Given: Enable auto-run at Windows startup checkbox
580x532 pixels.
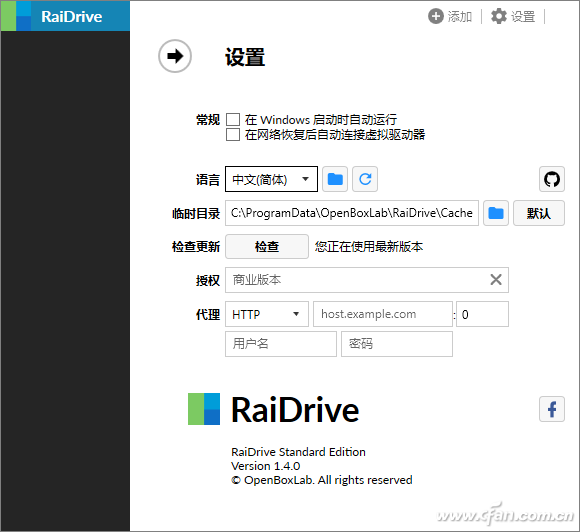Looking at the screenshot, I should [x=233, y=120].
